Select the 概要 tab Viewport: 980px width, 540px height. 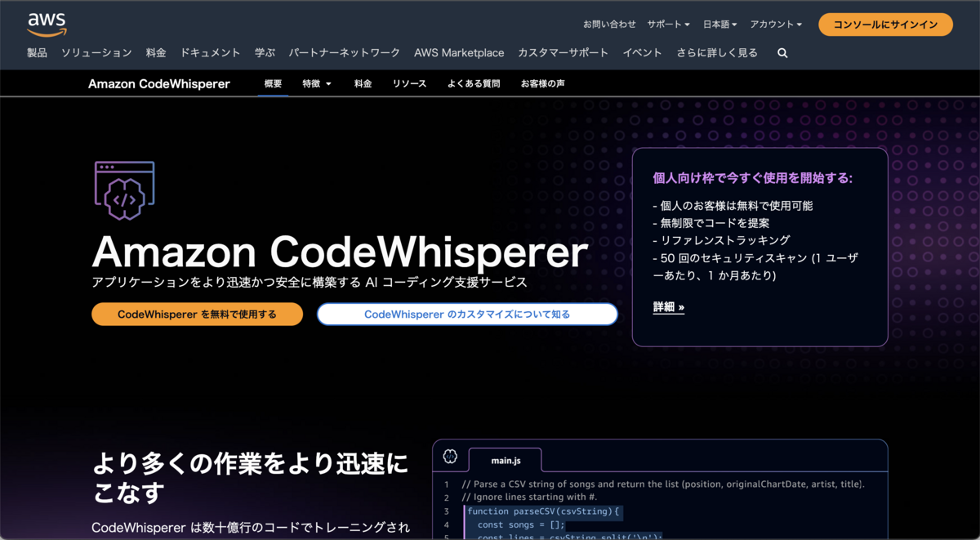273,83
